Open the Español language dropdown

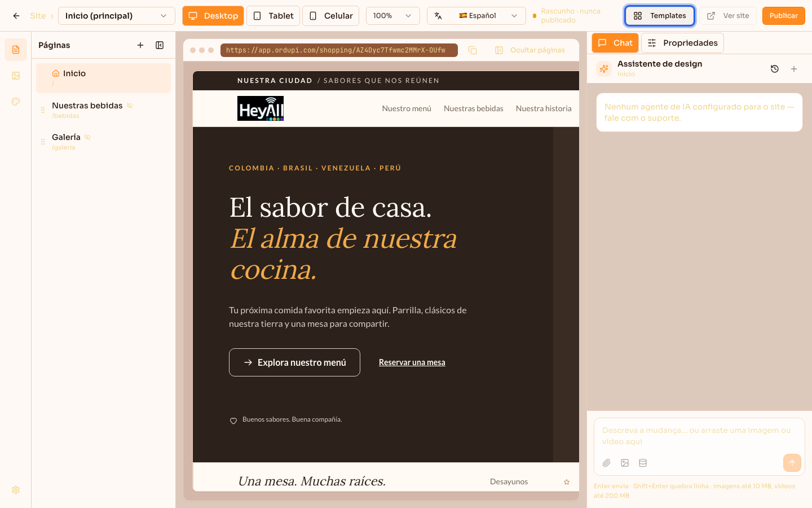click(x=476, y=16)
